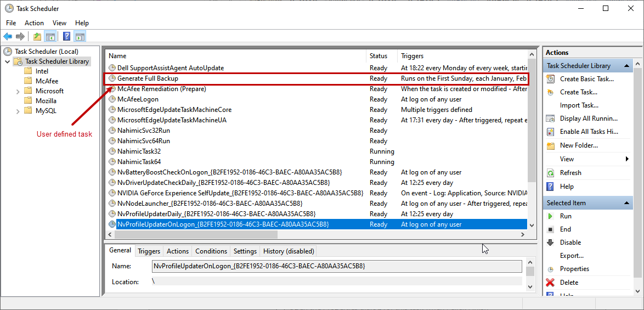Switch to the Actions tab

[x=177, y=251]
